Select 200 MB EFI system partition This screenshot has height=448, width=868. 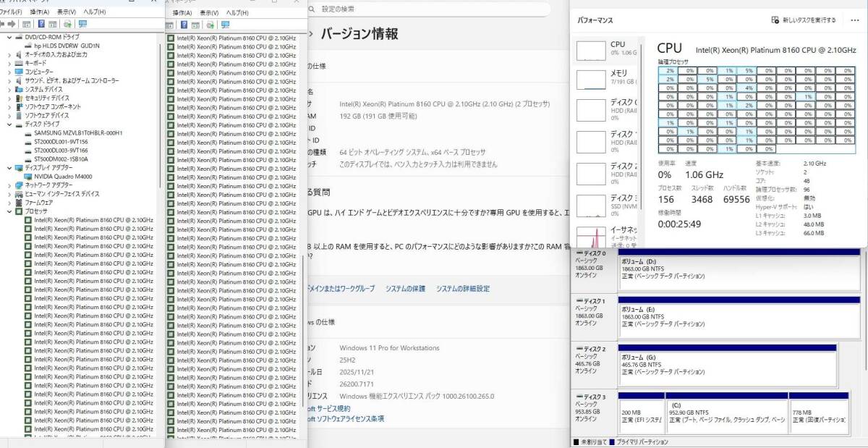coord(641,414)
